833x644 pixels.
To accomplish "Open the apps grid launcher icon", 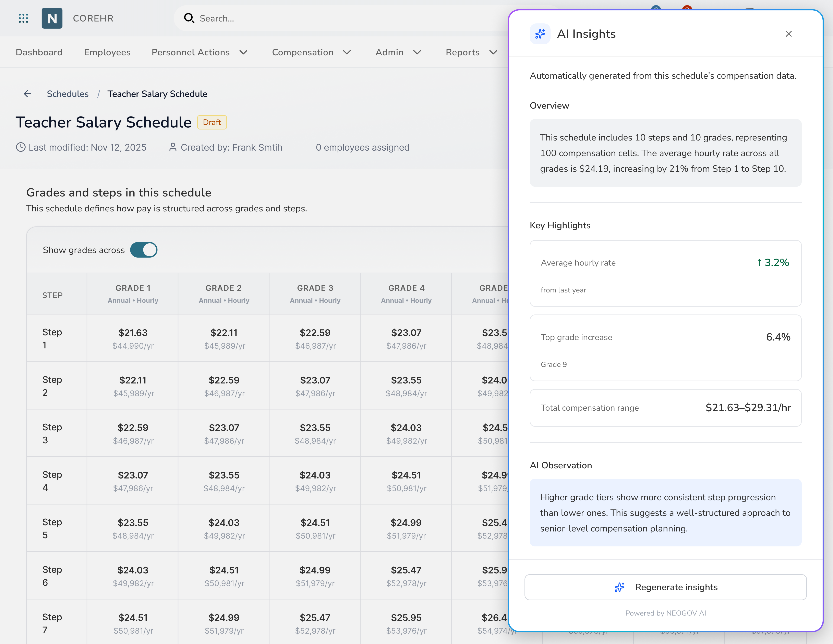I will tap(23, 18).
